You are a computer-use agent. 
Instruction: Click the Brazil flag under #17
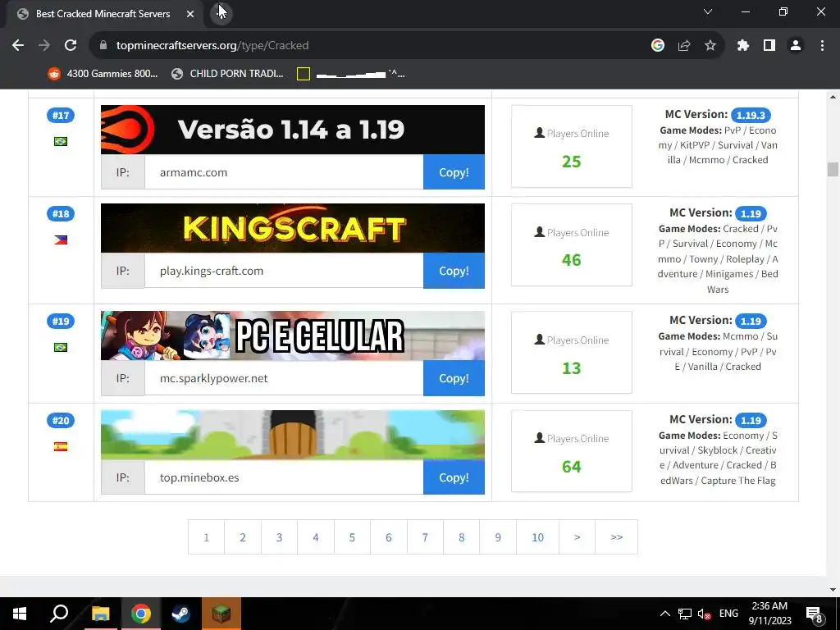(x=61, y=141)
